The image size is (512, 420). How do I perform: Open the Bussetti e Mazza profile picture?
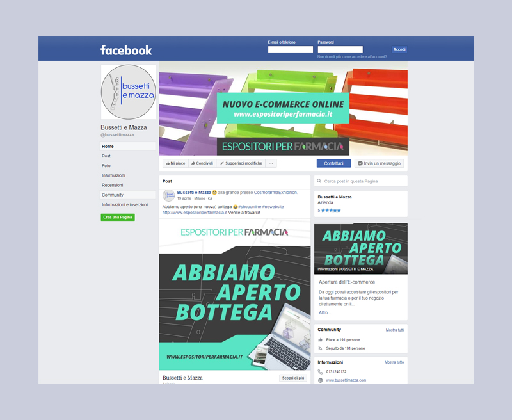click(129, 92)
